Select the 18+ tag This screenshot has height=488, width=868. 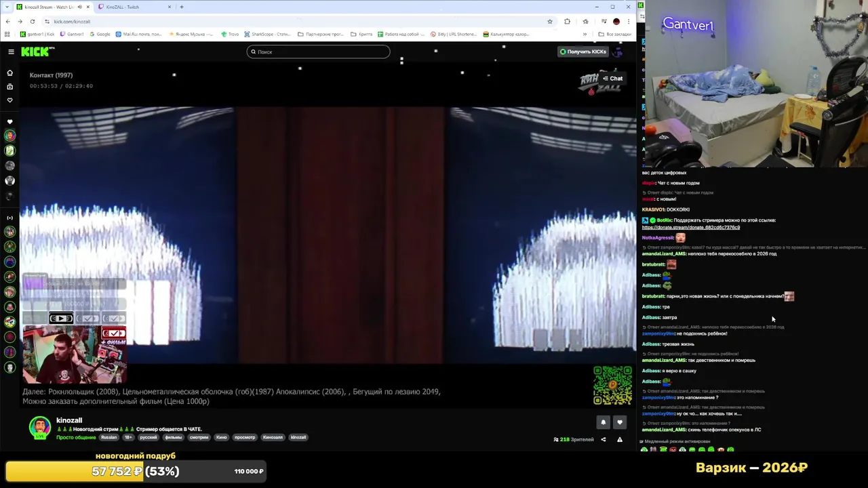(x=128, y=437)
